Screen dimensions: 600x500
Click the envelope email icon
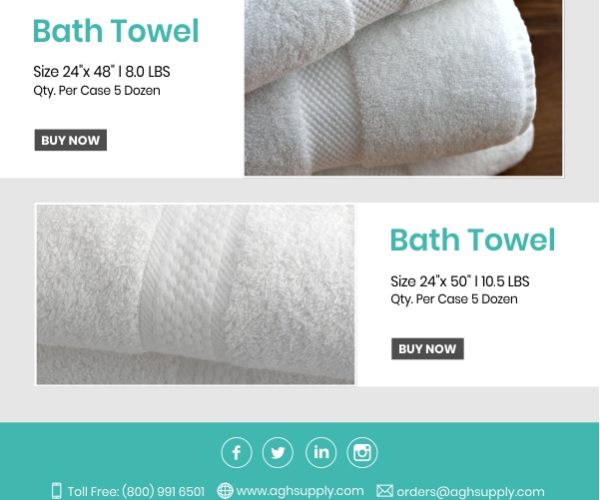384,490
